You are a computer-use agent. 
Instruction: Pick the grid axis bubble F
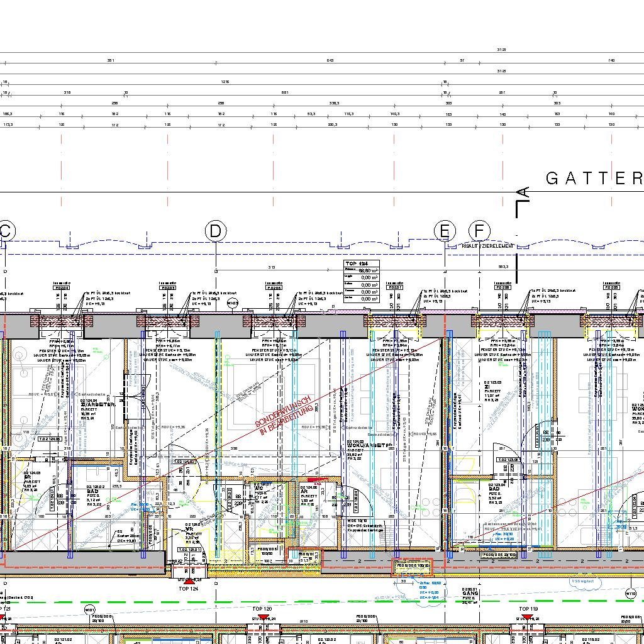coord(479,231)
